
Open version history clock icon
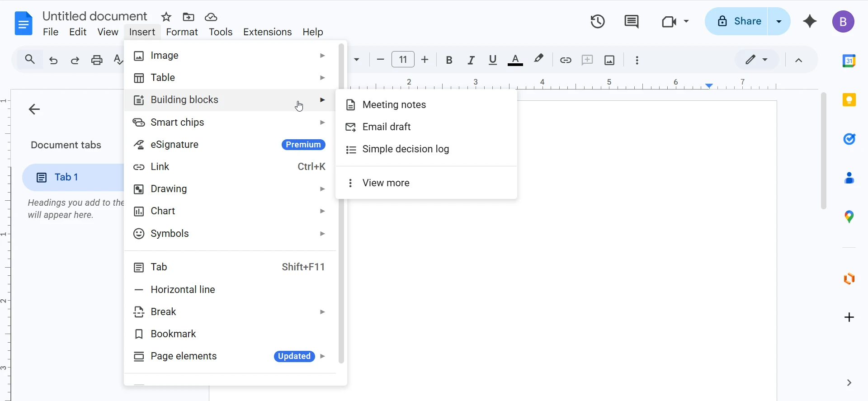(x=598, y=21)
